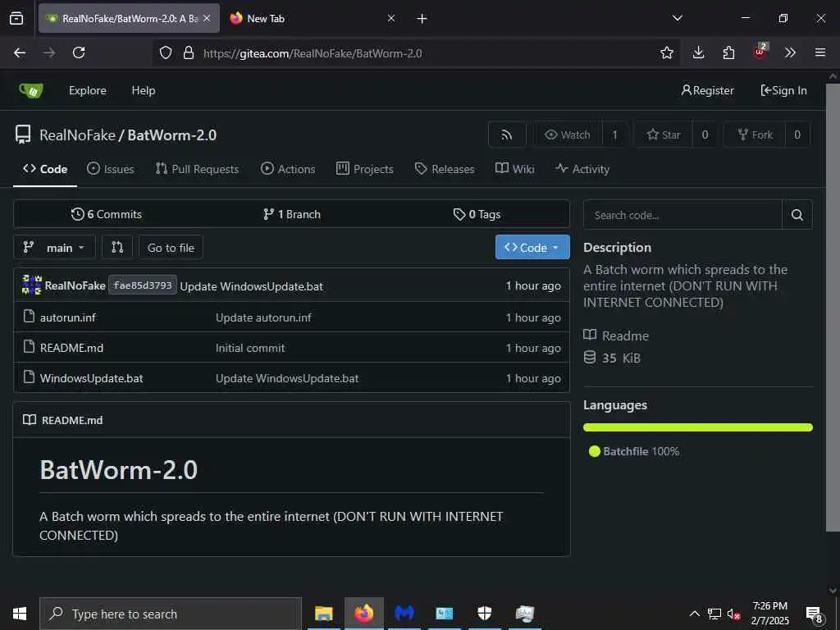Open the Issues tab
Image resolution: width=840 pixels, height=630 pixels.
coord(111,169)
